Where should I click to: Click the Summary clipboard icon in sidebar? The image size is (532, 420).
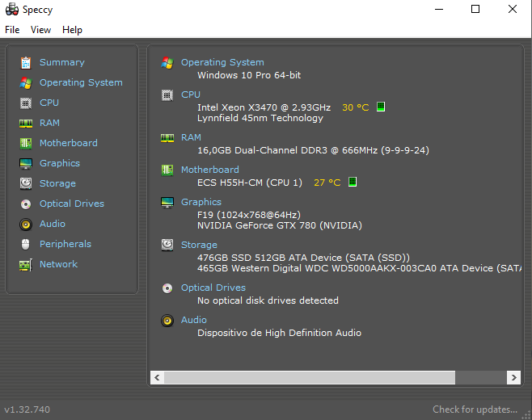click(x=26, y=63)
